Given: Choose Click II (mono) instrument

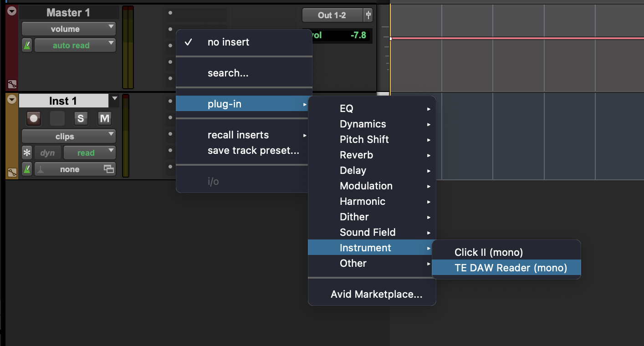Looking at the screenshot, I should click(488, 252).
